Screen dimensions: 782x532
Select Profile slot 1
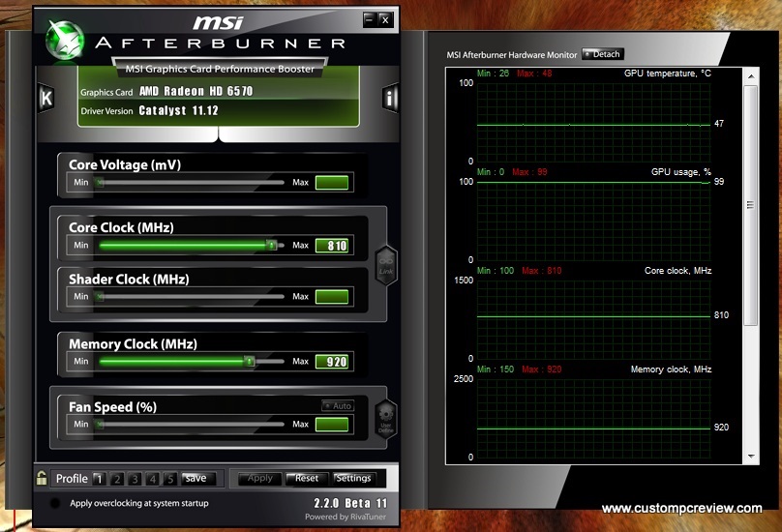[100, 479]
